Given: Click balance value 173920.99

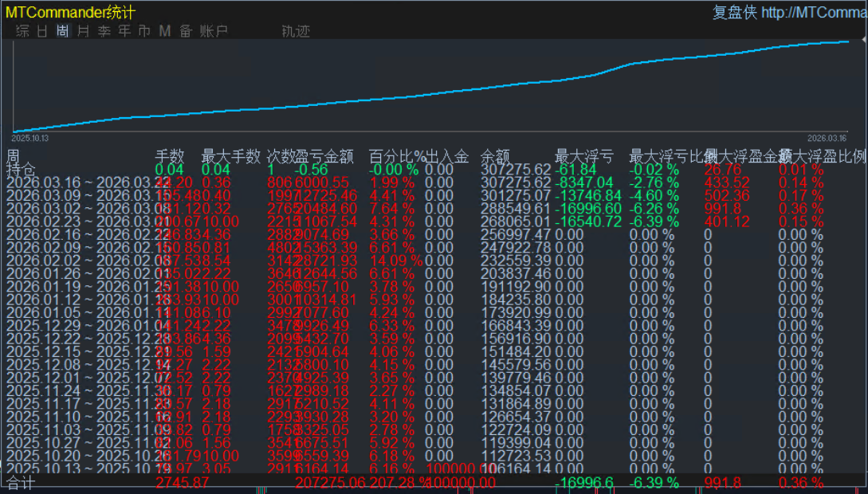Looking at the screenshot, I should (x=516, y=312).
